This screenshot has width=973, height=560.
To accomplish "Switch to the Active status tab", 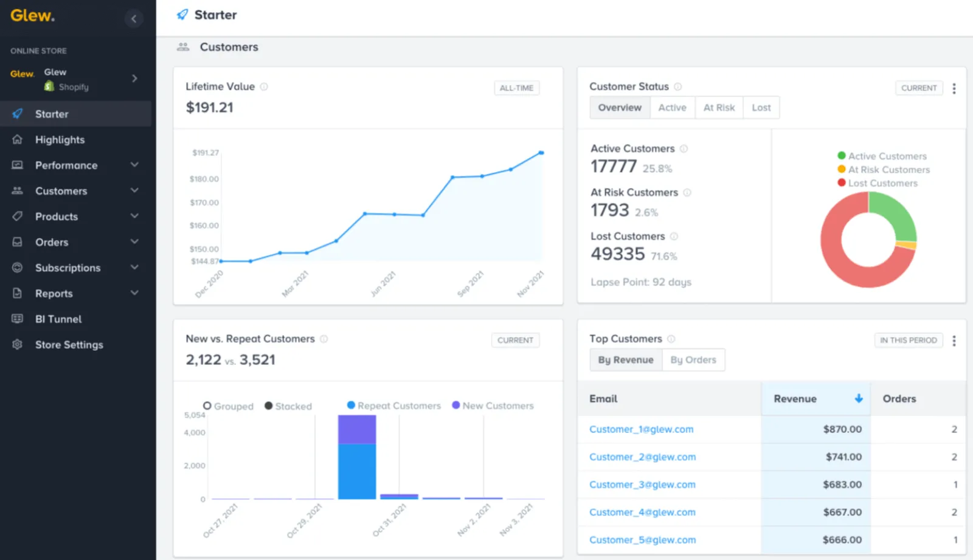I will (x=672, y=108).
